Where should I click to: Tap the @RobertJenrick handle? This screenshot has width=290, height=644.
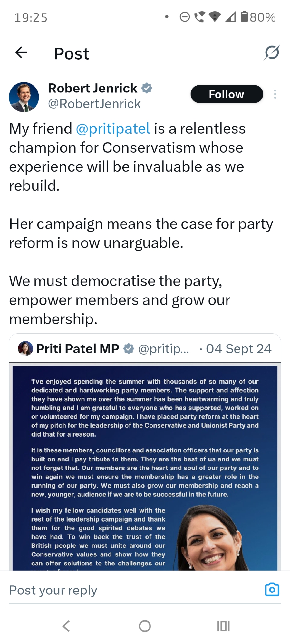pos(94,104)
